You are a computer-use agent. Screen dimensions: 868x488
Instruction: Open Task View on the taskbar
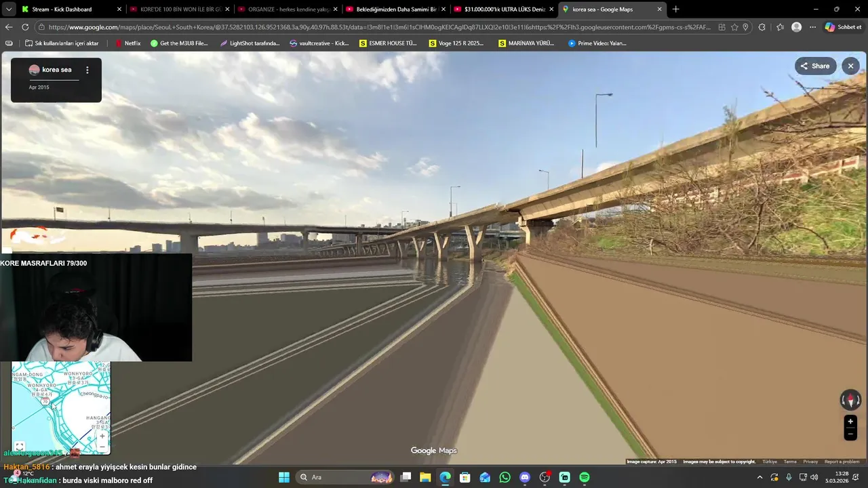[406, 477]
